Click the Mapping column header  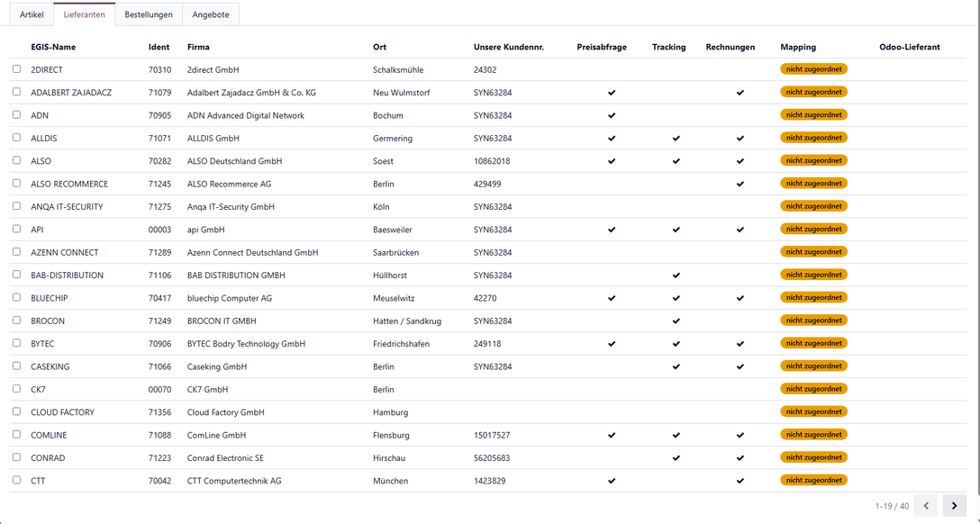[798, 47]
